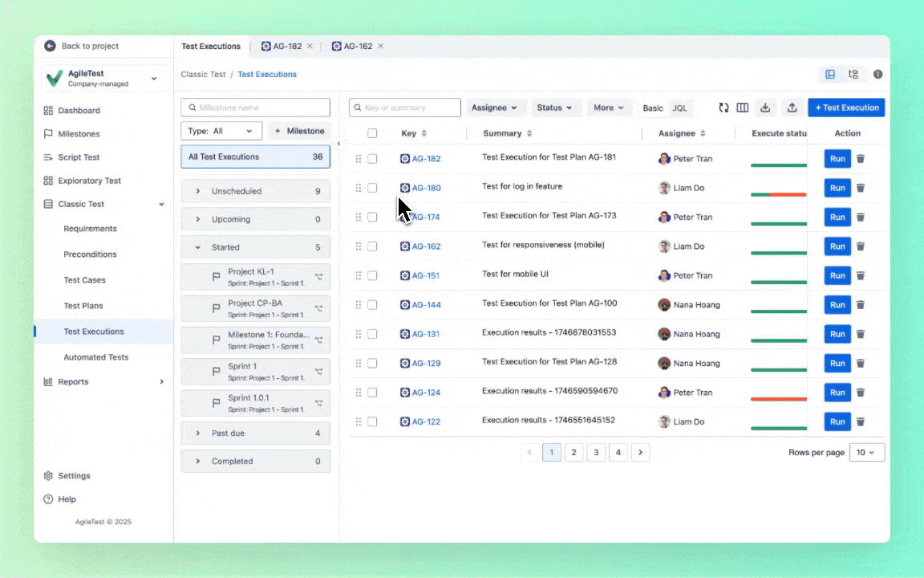This screenshot has width=924, height=578.
Task: Click the execute status bar for AG-124
Action: 778,398
